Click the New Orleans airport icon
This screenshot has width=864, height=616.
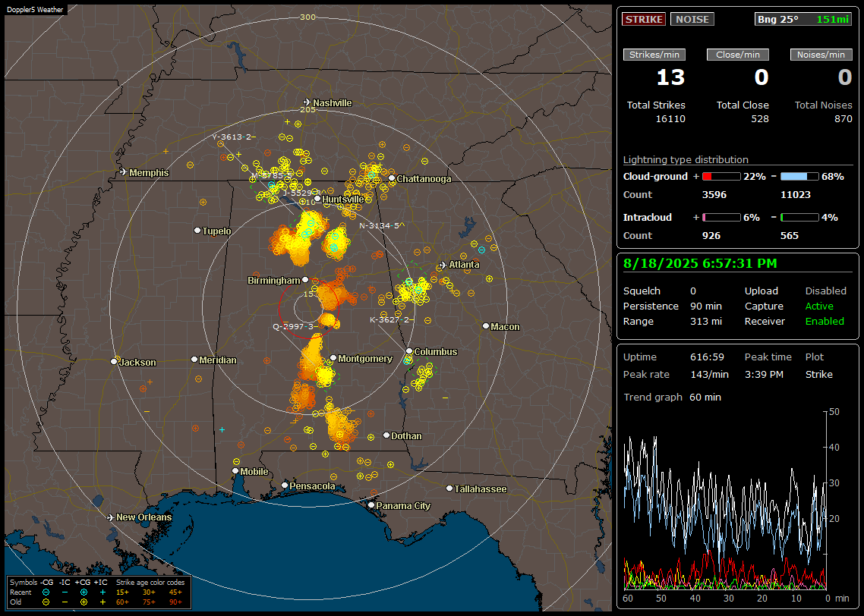[110, 517]
